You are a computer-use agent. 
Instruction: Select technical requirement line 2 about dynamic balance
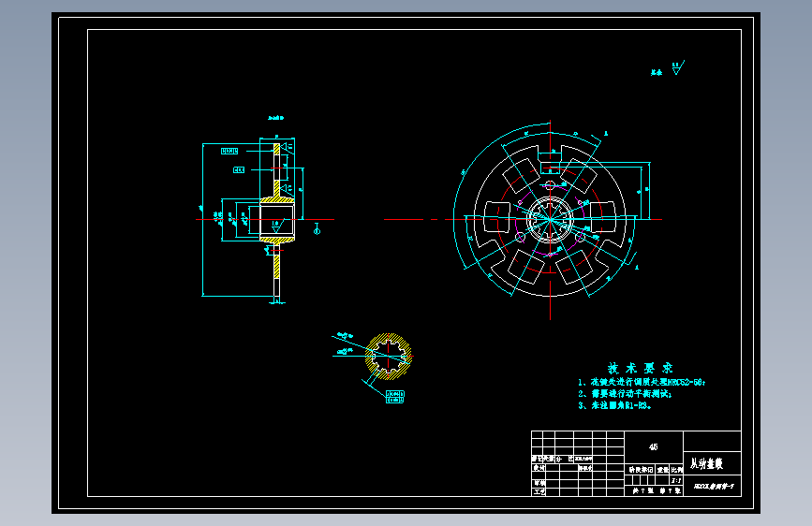click(x=625, y=394)
